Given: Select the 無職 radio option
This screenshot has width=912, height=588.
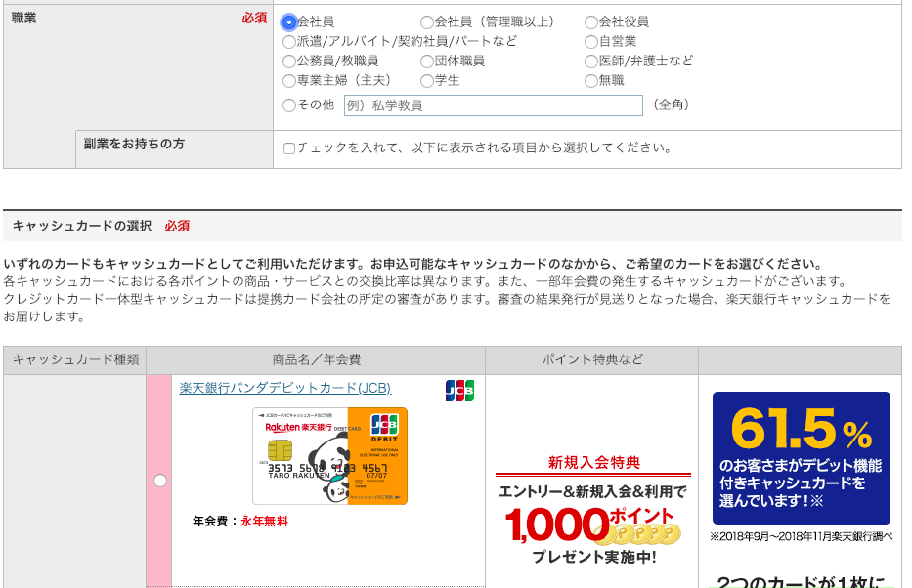Looking at the screenshot, I should click(591, 81).
